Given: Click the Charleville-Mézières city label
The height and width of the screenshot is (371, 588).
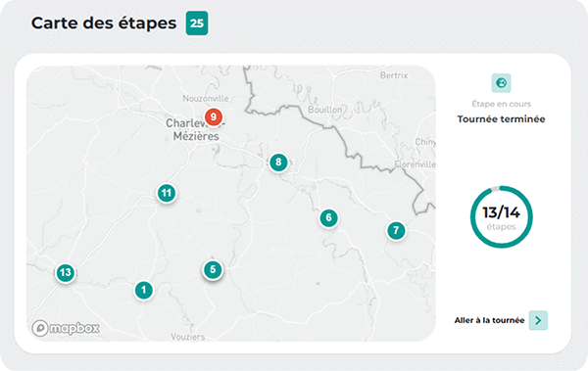Looking at the screenshot, I should coord(195,129).
